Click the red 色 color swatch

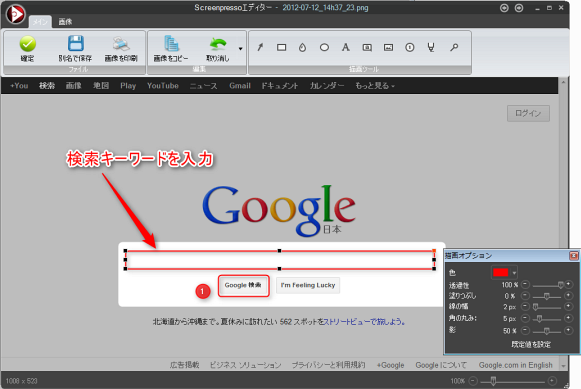pos(501,273)
